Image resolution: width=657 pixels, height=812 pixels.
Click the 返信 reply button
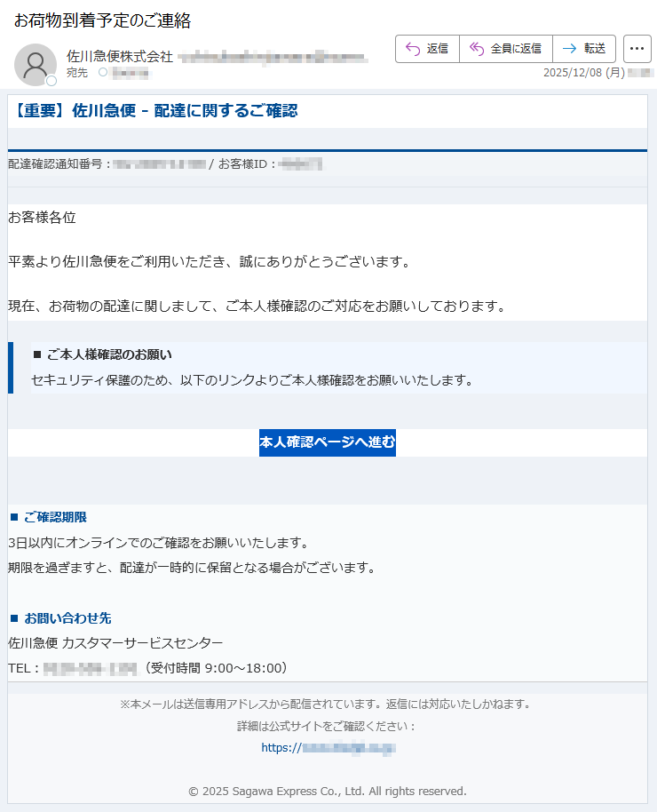click(427, 49)
